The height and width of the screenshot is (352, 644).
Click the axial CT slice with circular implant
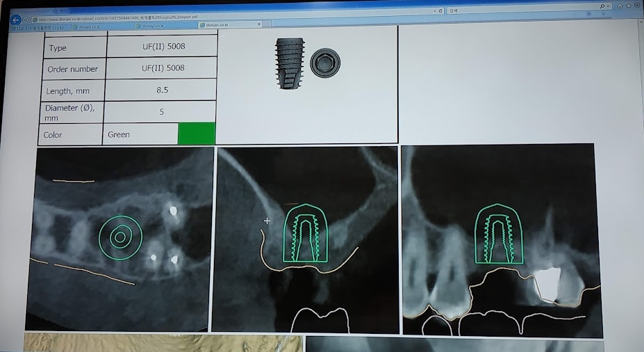tap(119, 239)
